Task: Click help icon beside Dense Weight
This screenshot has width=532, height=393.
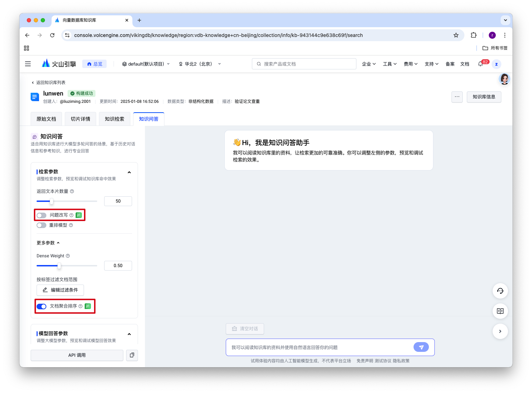Action: click(68, 256)
